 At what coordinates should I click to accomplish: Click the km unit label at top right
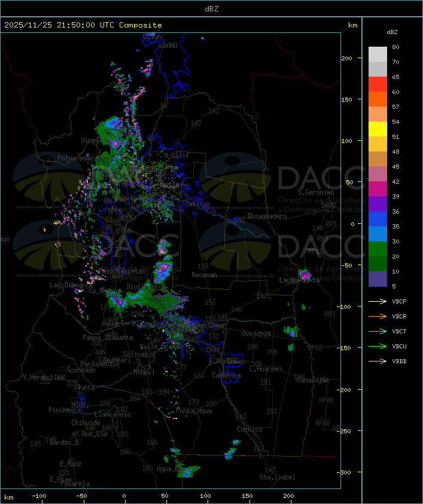tap(352, 25)
